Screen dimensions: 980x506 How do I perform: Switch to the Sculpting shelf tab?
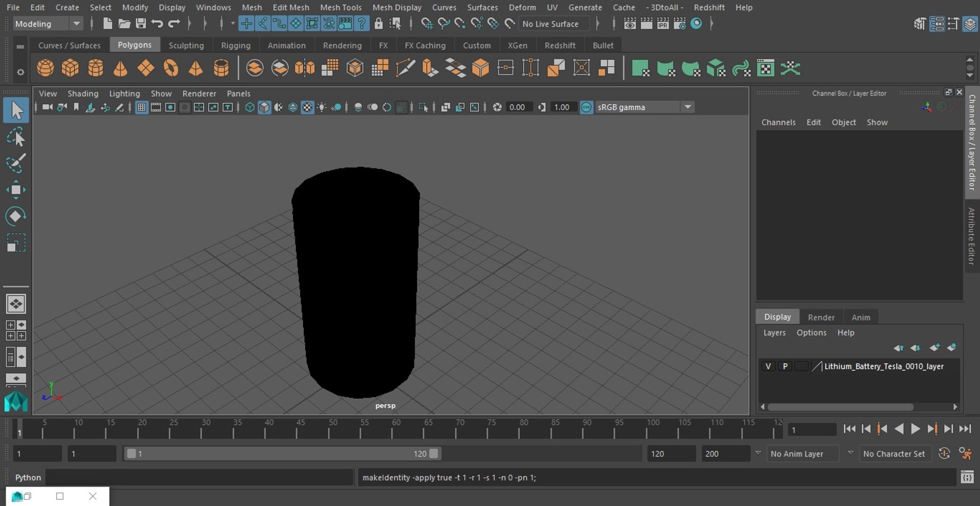(186, 45)
